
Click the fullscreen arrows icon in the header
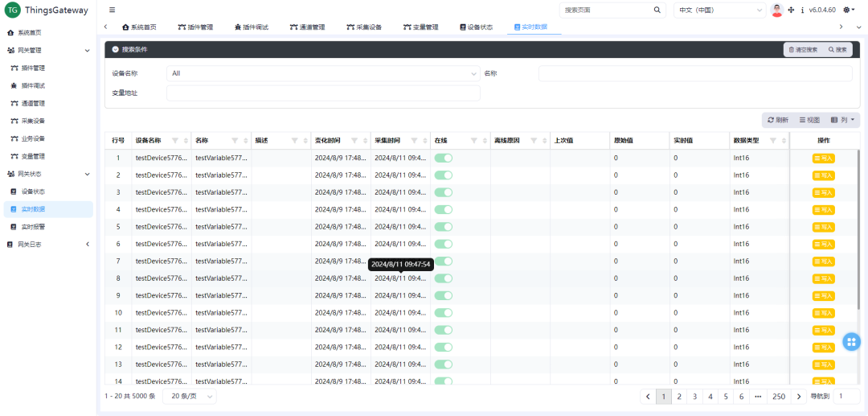(x=791, y=10)
